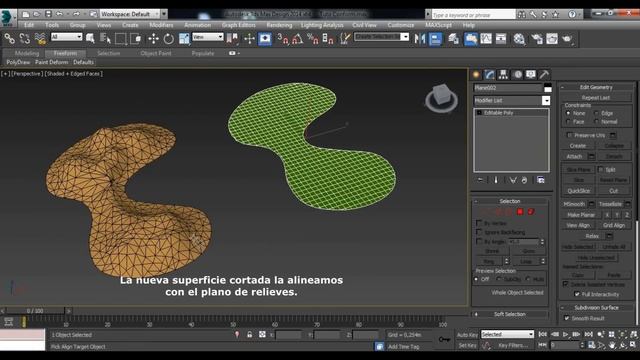Select Element sub-object level icon
The height and width of the screenshot is (360, 640).
pos(531,211)
